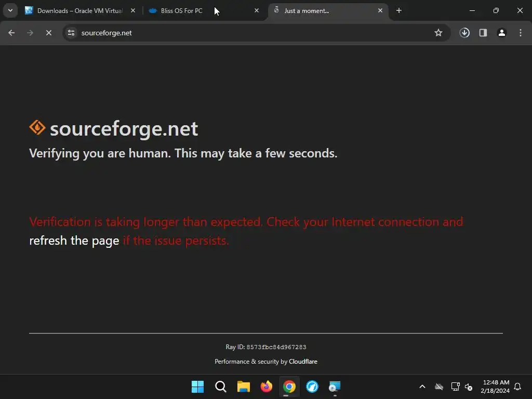Expand hidden system tray icons chevron

tap(422, 387)
